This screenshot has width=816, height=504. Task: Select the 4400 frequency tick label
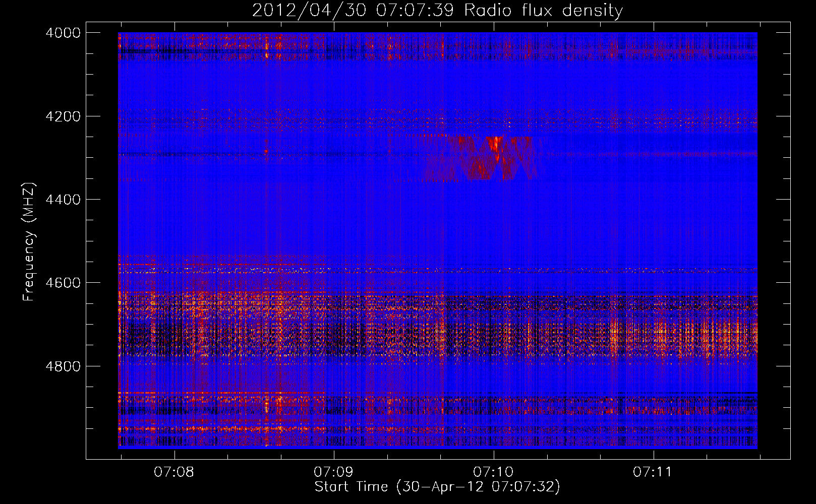tap(63, 200)
